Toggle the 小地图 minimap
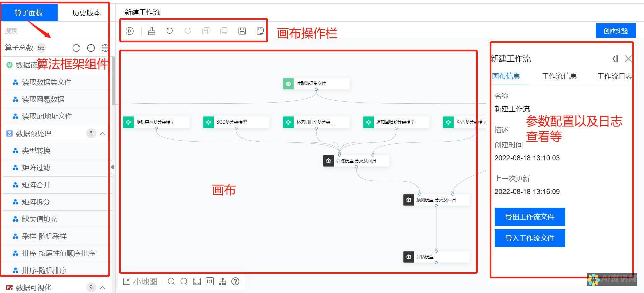 [x=140, y=281]
